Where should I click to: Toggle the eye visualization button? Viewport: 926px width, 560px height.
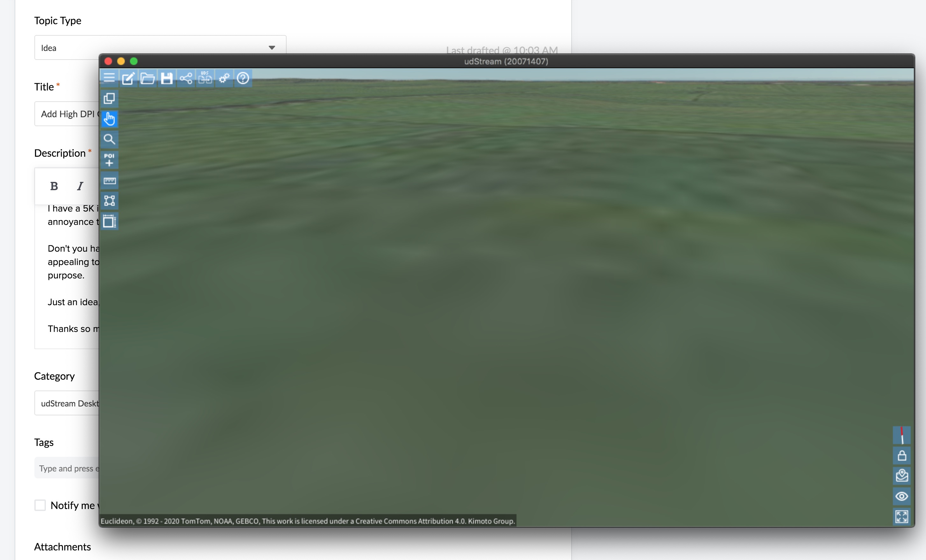(x=901, y=496)
